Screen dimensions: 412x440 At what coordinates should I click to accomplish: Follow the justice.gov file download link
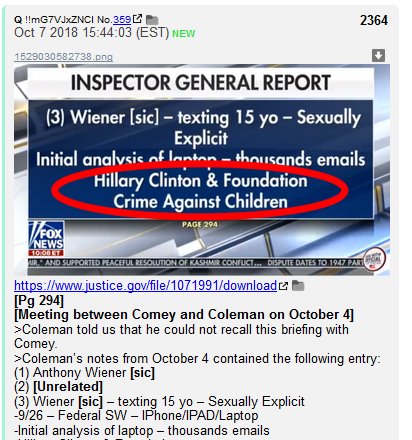pos(145,286)
